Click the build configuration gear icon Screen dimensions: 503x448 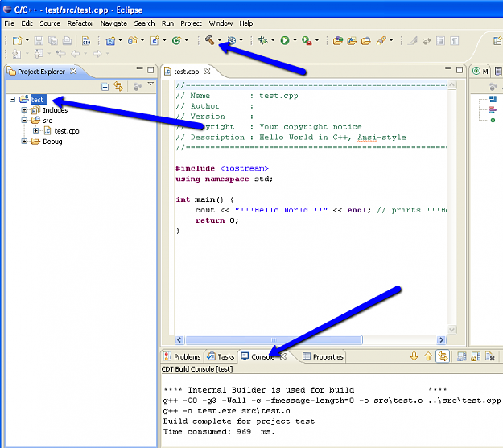pyautogui.click(x=232, y=41)
